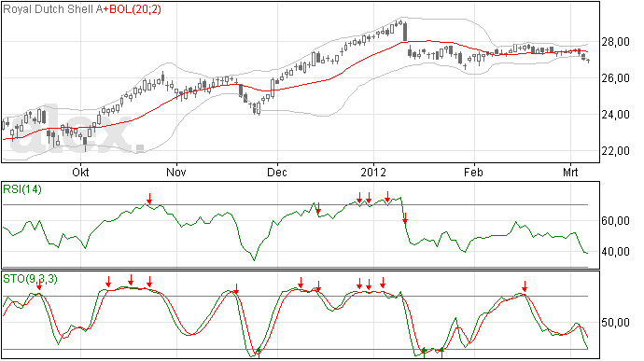Click the RSI(14) panel label
Image resolution: width=644 pixels, height=361 pixels.
tap(22, 189)
